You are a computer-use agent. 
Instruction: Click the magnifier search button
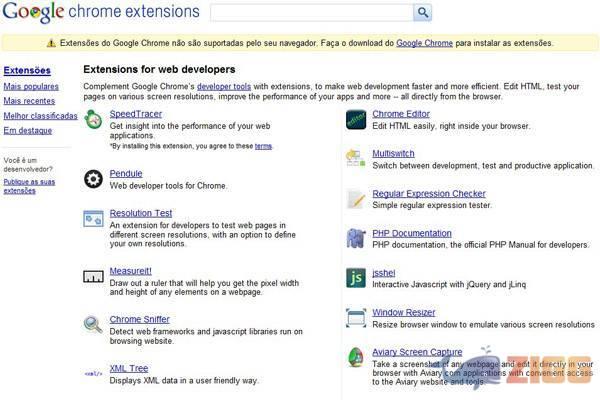pos(422,12)
